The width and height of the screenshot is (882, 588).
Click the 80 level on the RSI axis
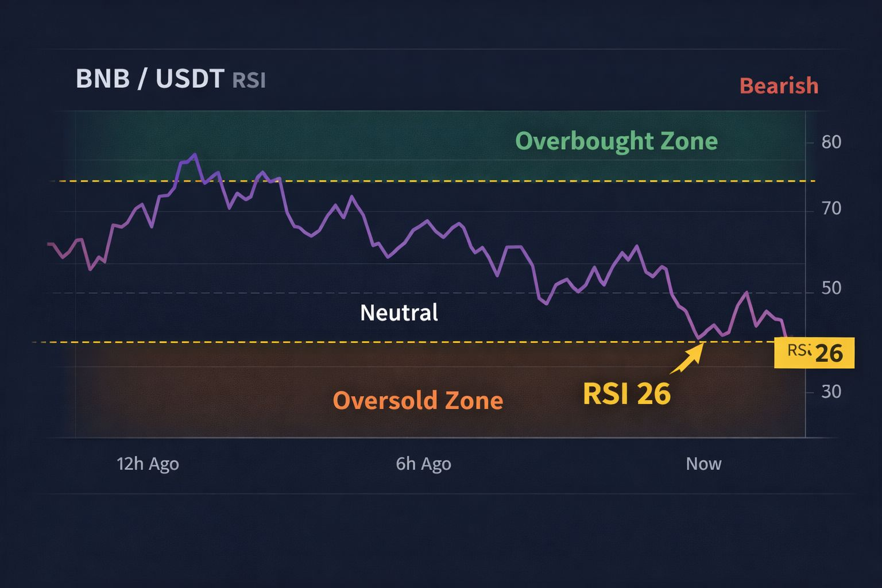pyautogui.click(x=831, y=142)
